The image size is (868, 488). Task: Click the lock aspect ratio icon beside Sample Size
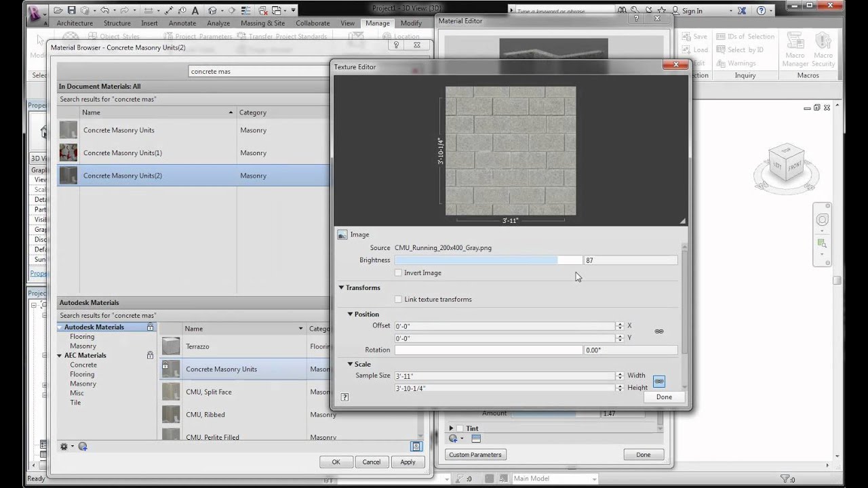coord(659,382)
